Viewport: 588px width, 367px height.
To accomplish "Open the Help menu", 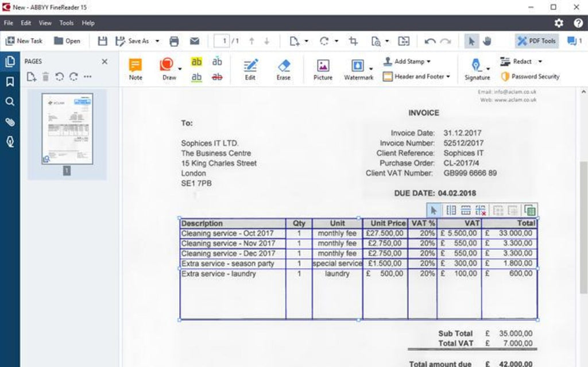I will point(88,23).
